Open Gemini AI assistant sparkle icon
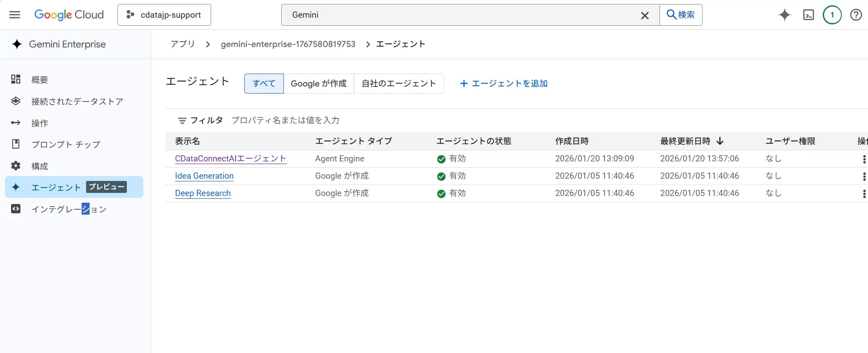This screenshot has width=868, height=353. [784, 15]
